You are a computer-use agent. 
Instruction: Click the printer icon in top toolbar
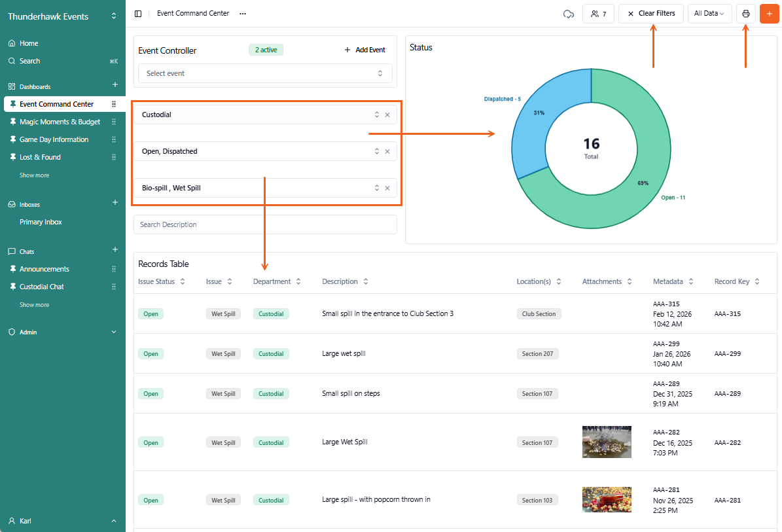click(x=745, y=14)
